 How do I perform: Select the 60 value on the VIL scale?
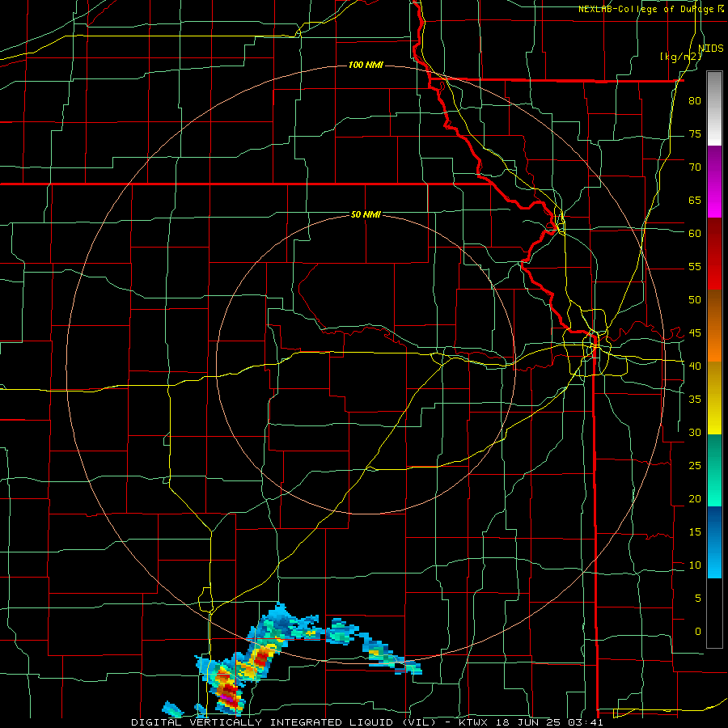[695, 234]
